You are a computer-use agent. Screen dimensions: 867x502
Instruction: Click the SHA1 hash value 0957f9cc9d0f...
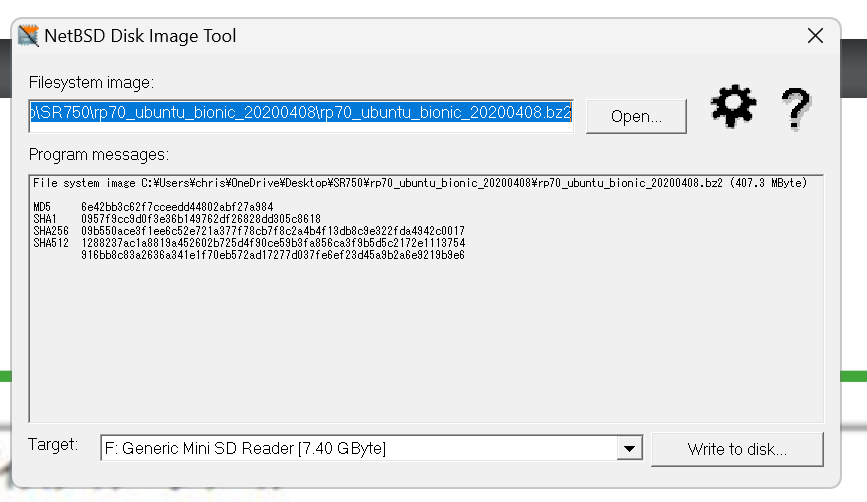point(201,219)
